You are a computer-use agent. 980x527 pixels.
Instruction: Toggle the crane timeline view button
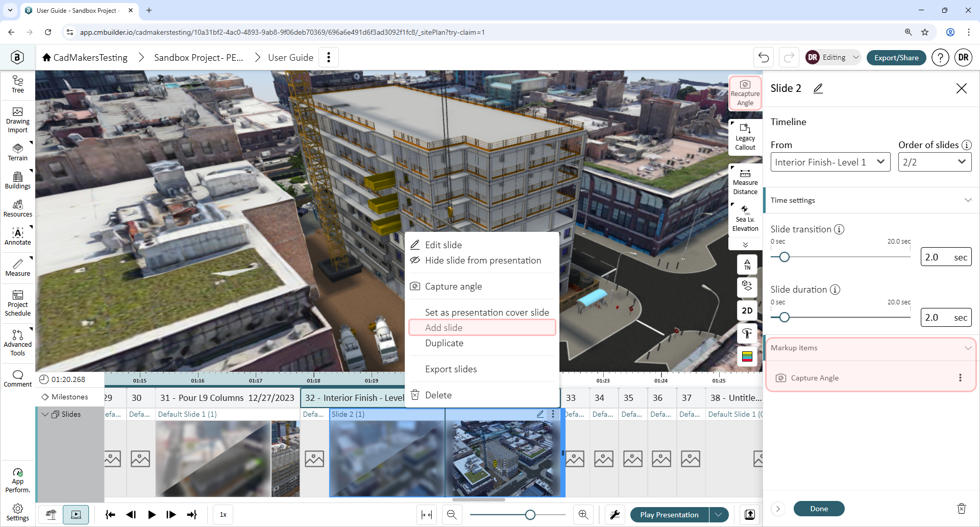(x=51, y=515)
